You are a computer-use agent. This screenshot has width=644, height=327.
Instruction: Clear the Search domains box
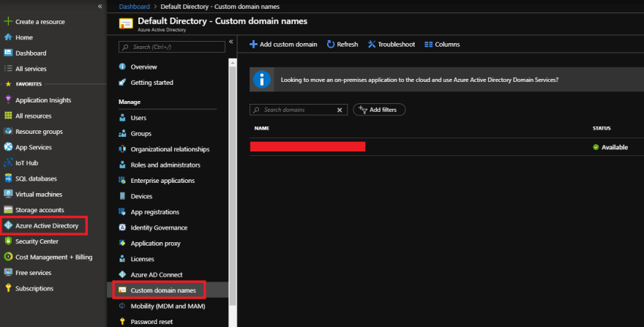340,110
